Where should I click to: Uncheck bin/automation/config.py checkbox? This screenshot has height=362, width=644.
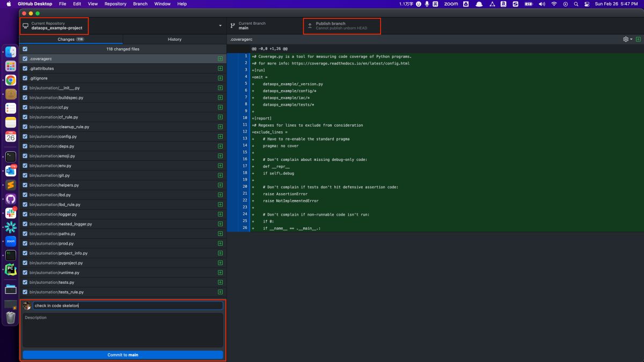(25, 136)
